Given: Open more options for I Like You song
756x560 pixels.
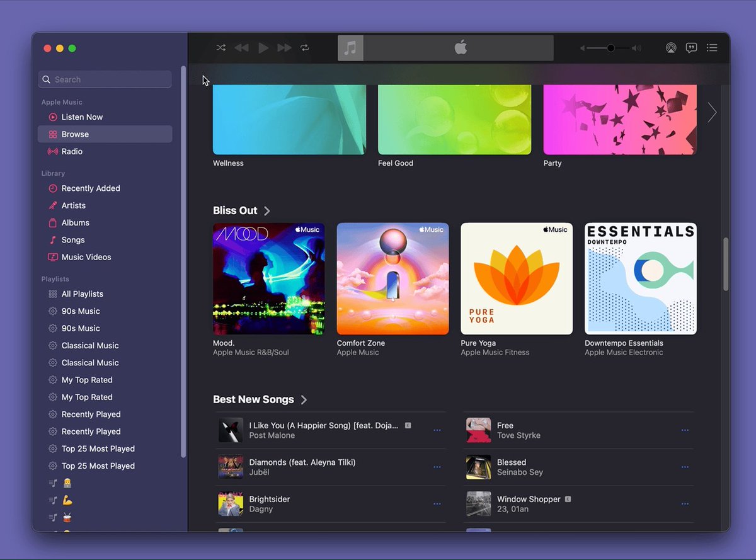Looking at the screenshot, I should [x=437, y=430].
